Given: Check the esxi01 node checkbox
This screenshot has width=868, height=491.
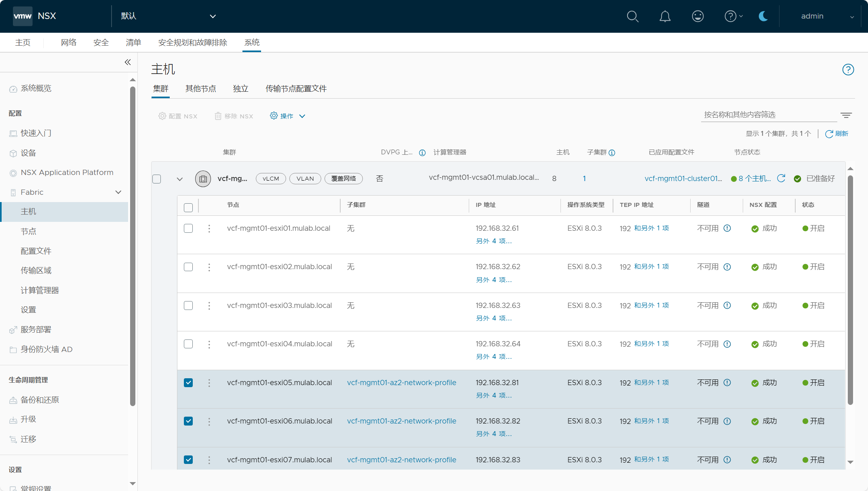Looking at the screenshot, I should pos(188,228).
